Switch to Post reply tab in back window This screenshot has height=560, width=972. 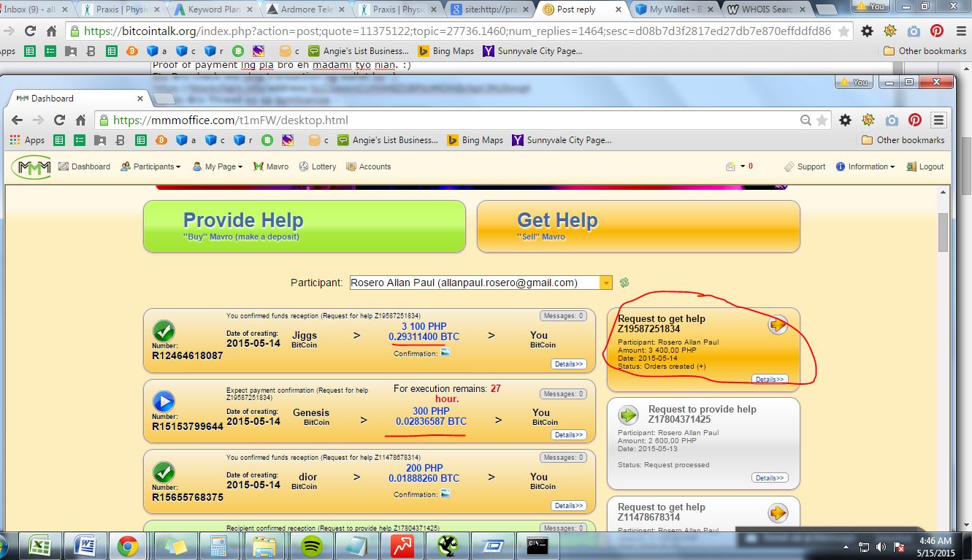pos(581,9)
